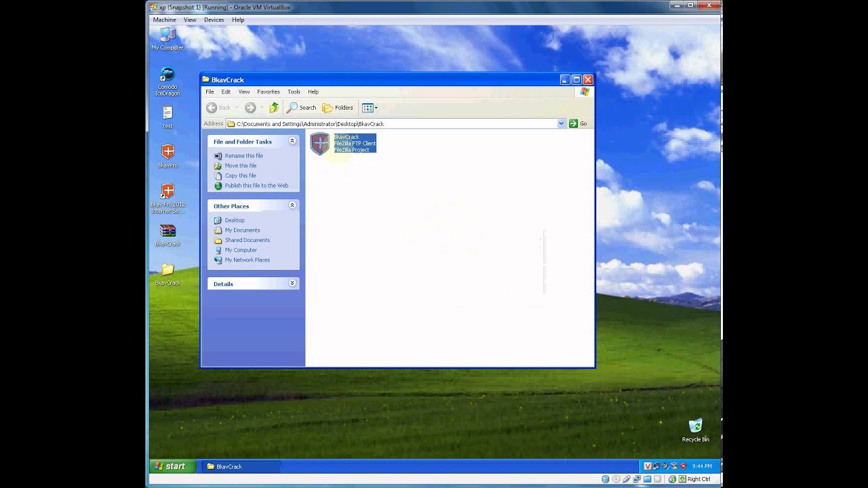
Task: Click the Go button
Action: coord(578,123)
